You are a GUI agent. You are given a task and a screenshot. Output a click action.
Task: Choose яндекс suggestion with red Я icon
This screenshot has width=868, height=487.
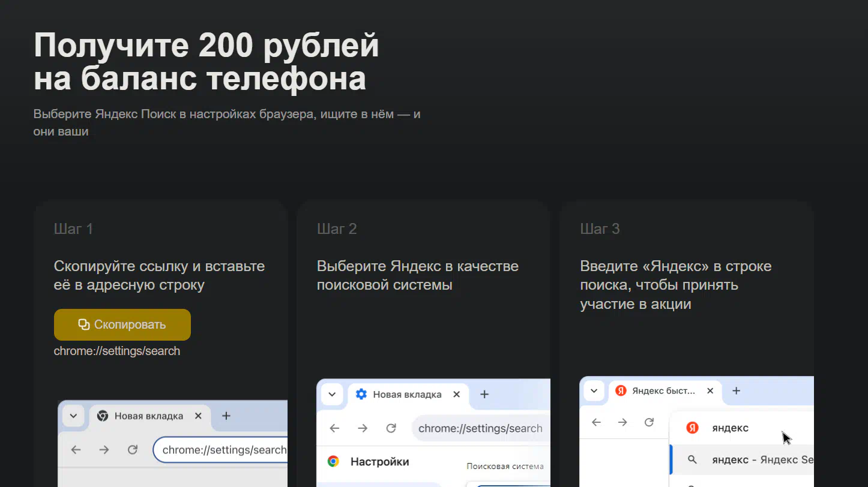[741, 428]
